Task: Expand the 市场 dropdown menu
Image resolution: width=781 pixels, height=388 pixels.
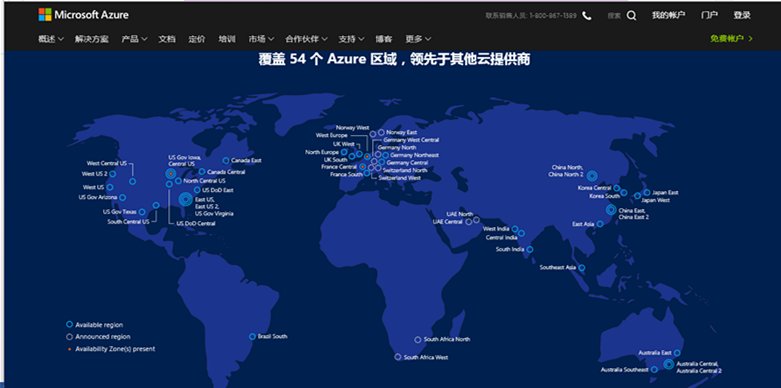Action: click(x=261, y=39)
